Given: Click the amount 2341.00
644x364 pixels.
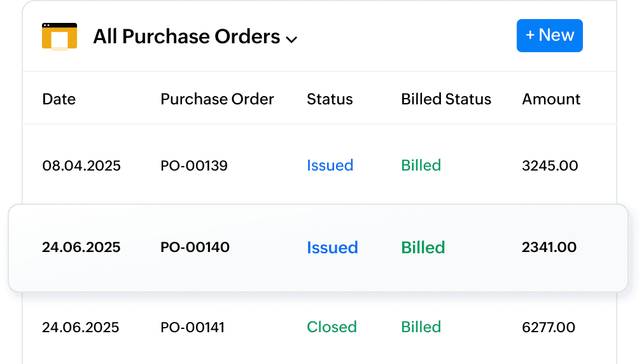Looking at the screenshot, I should click(549, 247).
